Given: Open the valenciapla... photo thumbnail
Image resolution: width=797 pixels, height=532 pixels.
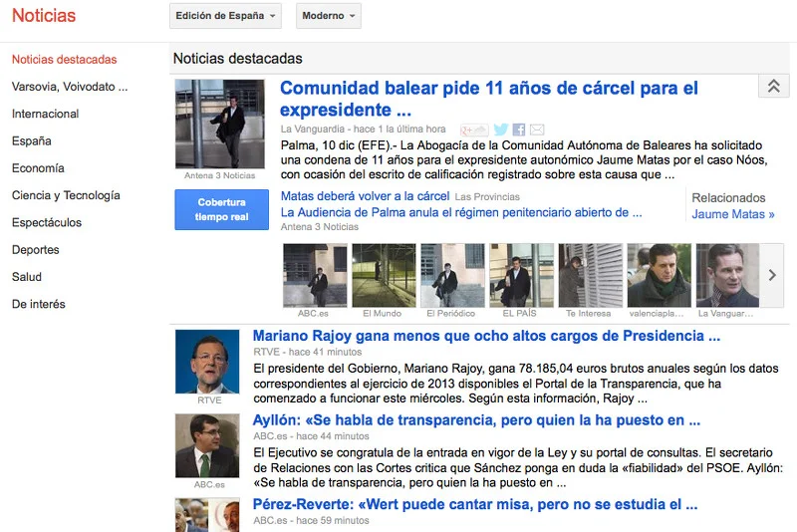Looking at the screenshot, I should [660, 275].
